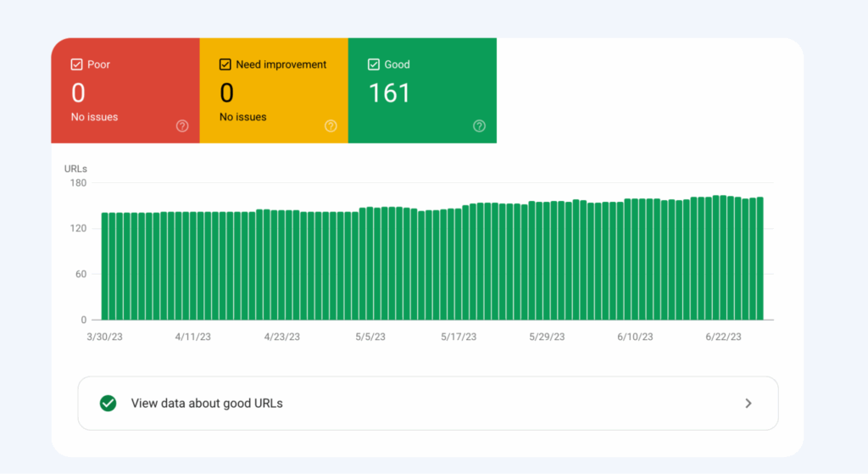Uncheck the Poor checkbox
The height and width of the screenshot is (474, 868).
[x=77, y=64]
